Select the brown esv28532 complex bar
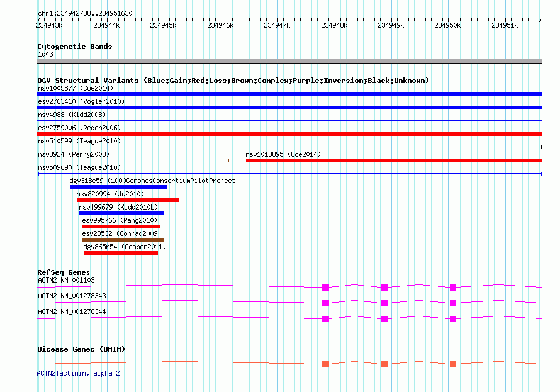Viewport: 560px width, 392px height. click(x=123, y=240)
